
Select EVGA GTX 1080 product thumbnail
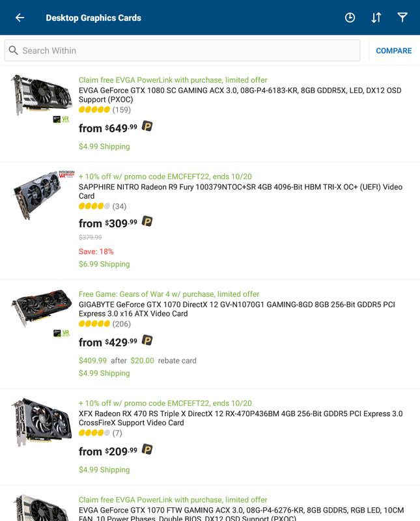click(42, 95)
